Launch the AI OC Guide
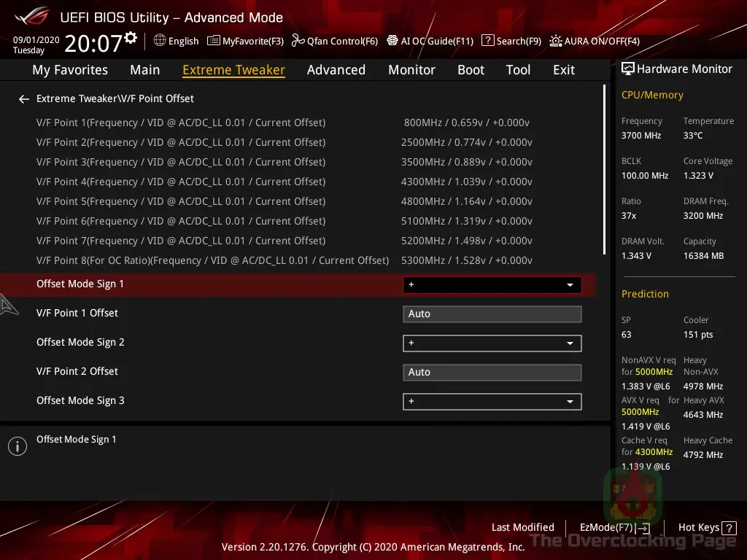 click(430, 41)
